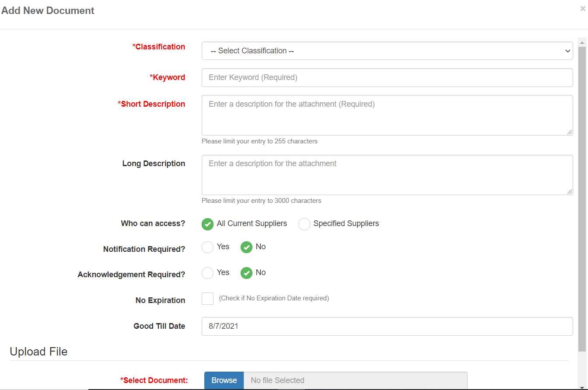
Task: Click 'Please limit your entry to 255 characters'
Action: [259, 141]
